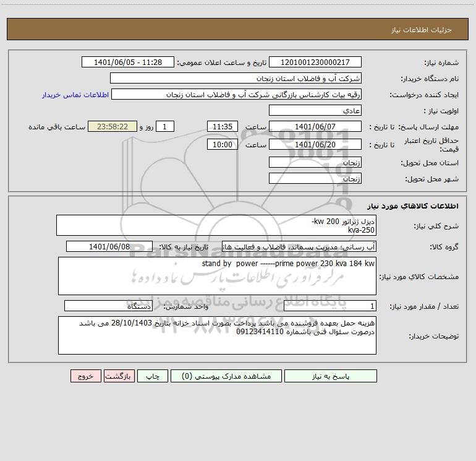This screenshot has width=476, height=461.
Task: Click text ساعت باقی مانده
Action: pos(57,127)
